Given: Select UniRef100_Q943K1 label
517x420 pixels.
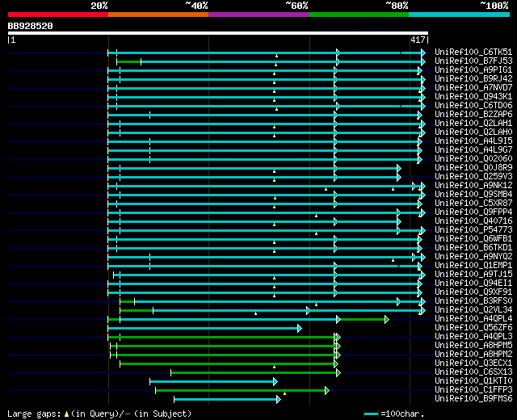Looking at the screenshot, I should click(473, 97).
